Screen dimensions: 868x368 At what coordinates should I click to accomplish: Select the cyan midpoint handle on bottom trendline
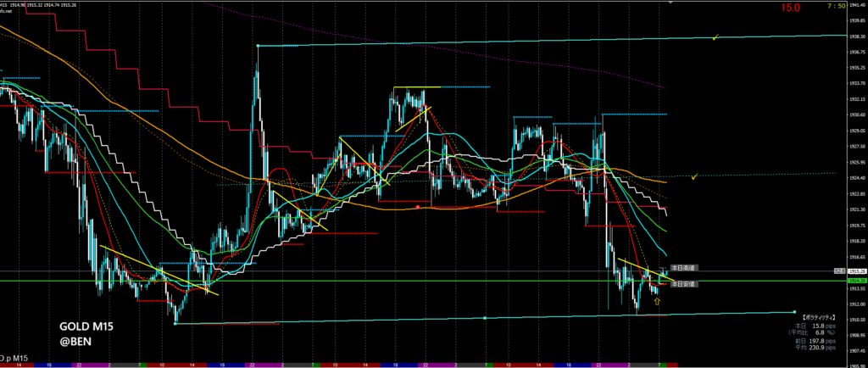484,318
